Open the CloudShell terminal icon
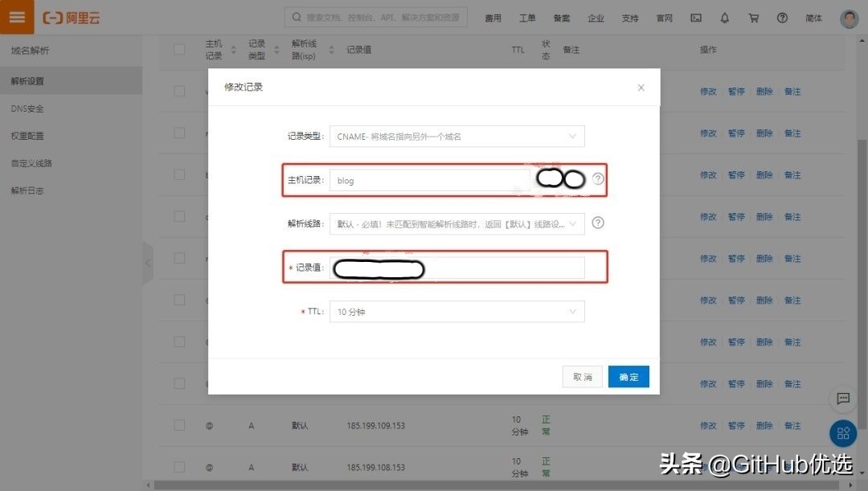This screenshot has height=491, width=868. tap(695, 17)
